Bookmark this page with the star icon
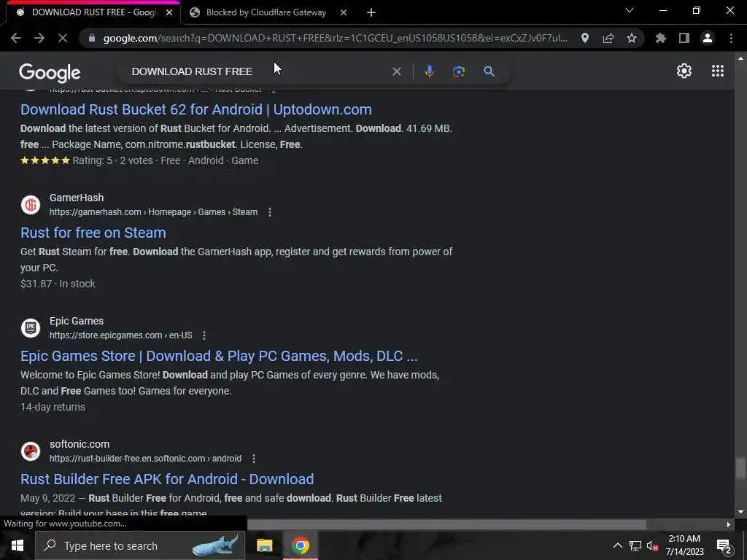747x560 pixels. coord(632,38)
